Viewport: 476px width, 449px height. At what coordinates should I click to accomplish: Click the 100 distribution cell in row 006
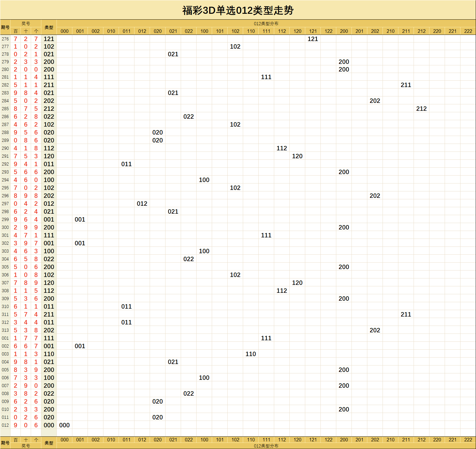pos(204,377)
